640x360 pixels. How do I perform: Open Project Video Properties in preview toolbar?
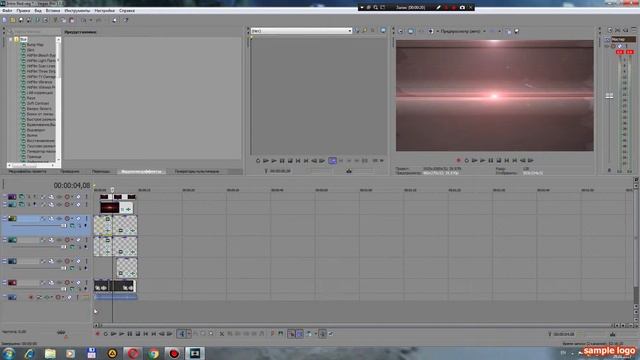coord(401,31)
